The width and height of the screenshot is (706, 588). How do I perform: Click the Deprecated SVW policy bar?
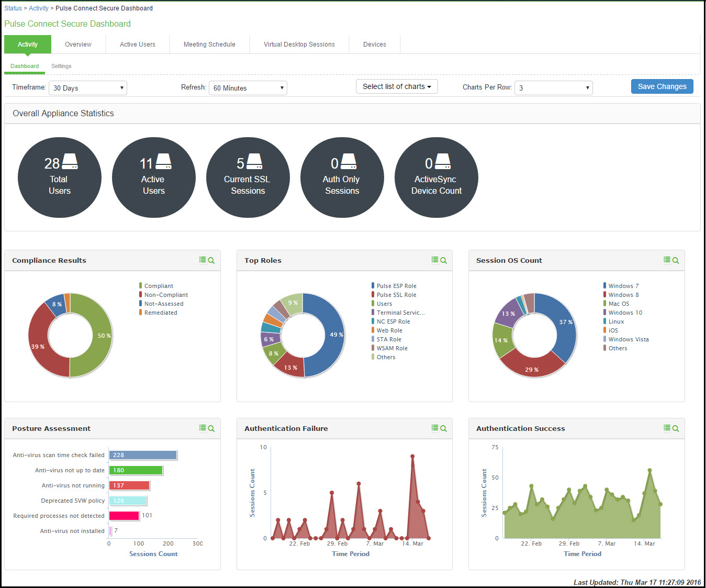coord(128,501)
